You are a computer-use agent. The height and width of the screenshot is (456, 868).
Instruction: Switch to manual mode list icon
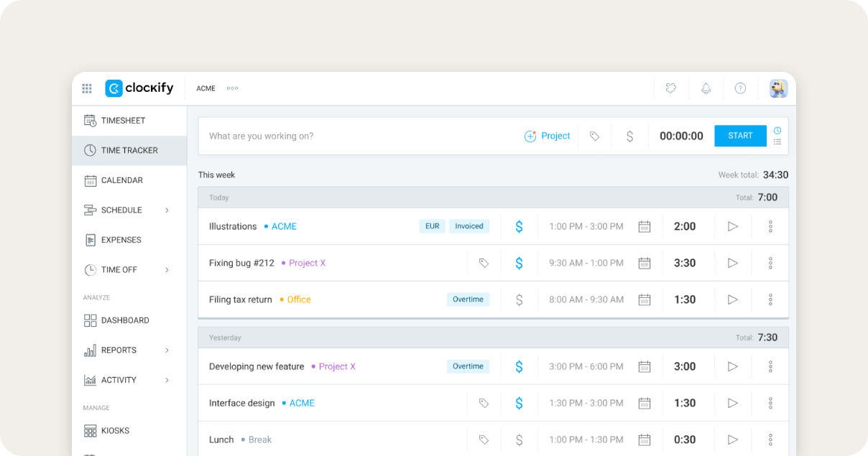point(777,142)
